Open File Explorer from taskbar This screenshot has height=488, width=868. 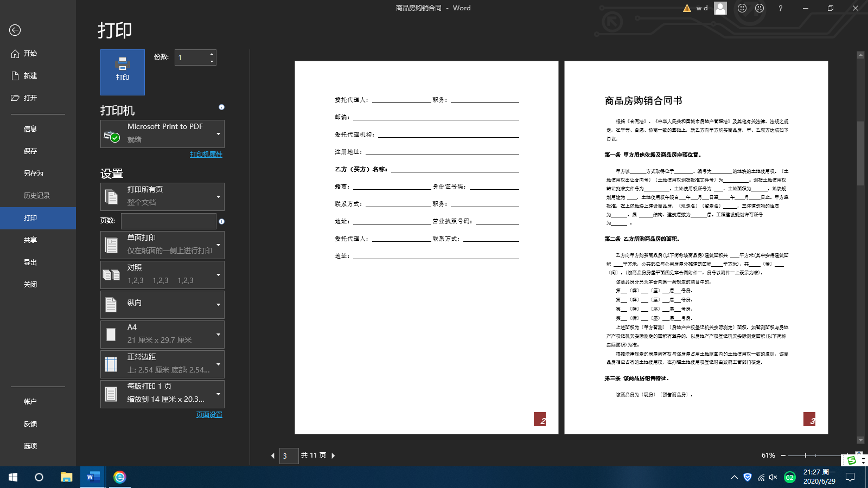pos(66,477)
